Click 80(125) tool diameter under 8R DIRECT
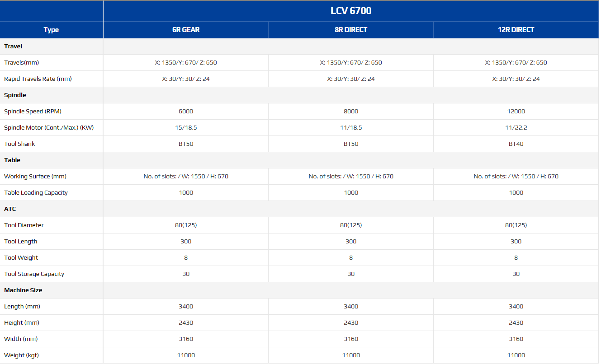Image resolution: width=601 pixels, height=364 pixels. click(x=351, y=225)
